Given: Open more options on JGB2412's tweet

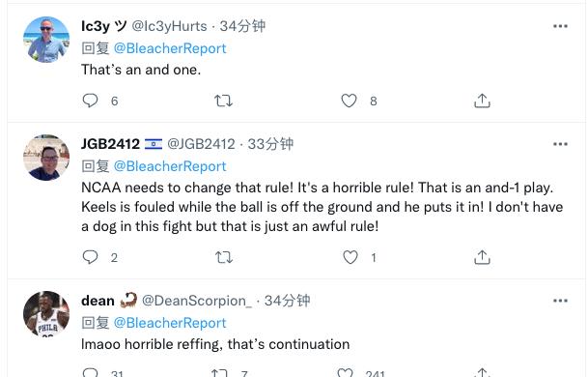Looking at the screenshot, I should [x=560, y=144].
